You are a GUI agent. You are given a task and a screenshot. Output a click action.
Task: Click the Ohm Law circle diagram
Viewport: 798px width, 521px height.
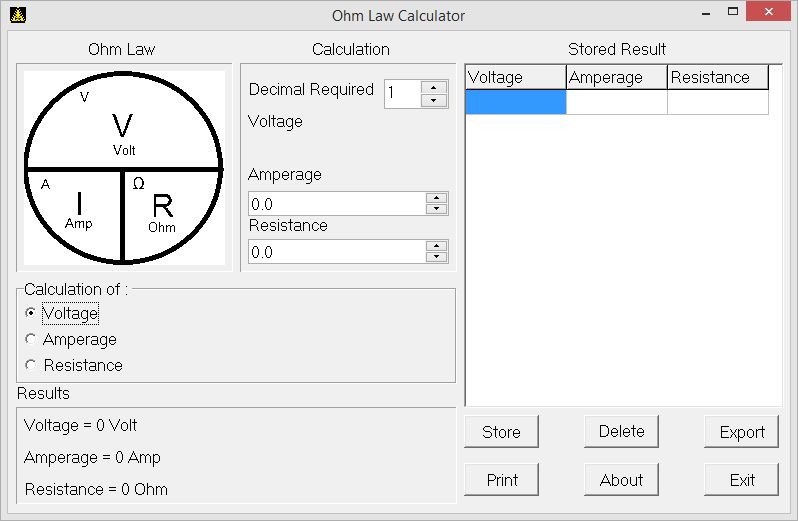click(124, 168)
